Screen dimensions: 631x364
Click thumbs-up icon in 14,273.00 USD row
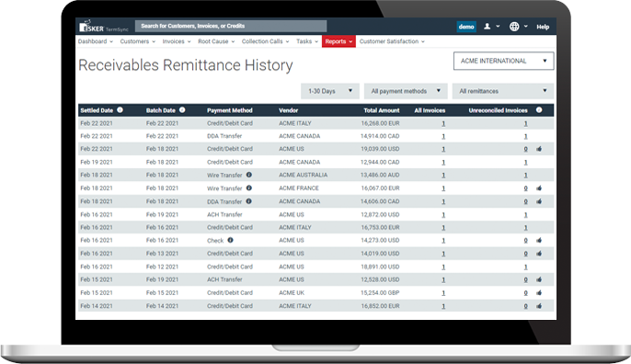coord(539,240)
